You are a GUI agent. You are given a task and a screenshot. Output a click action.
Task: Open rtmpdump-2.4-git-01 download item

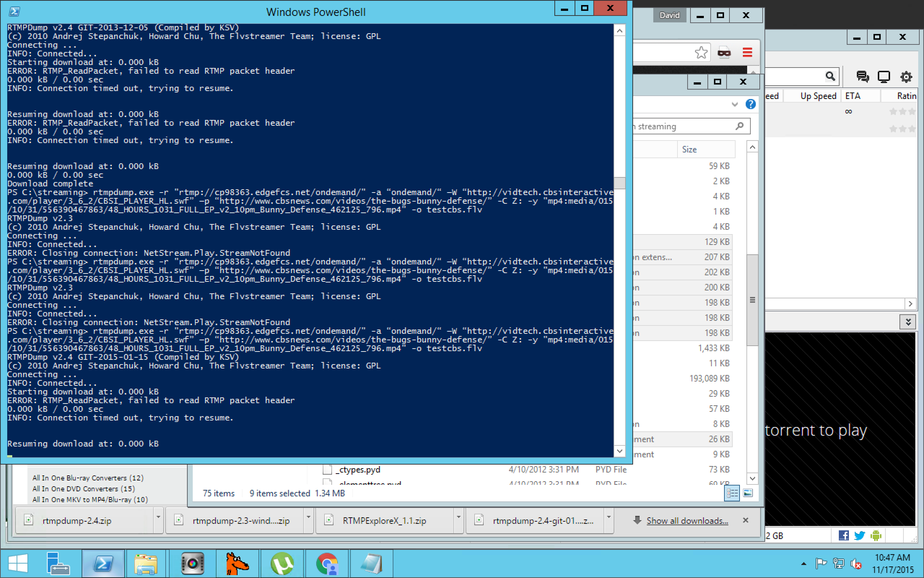coord(535,520)
